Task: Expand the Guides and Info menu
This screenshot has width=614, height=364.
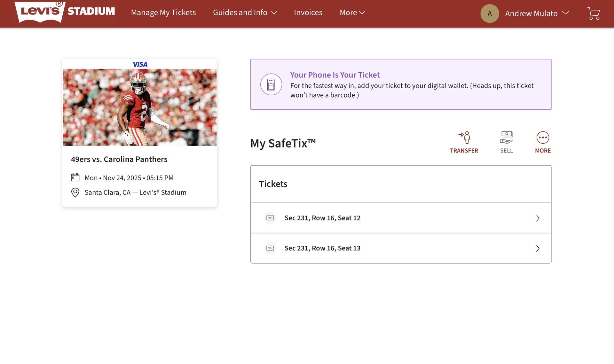Action: pos(245,12)
